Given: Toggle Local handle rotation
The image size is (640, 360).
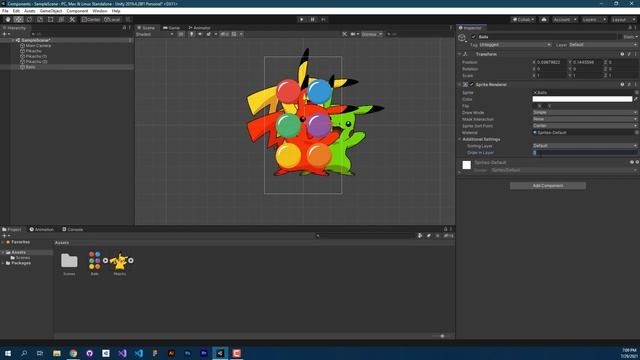Looking at the screenshot, I should coord(112,19).
